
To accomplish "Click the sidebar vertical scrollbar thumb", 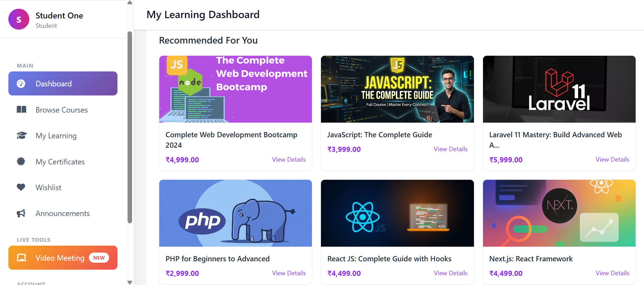I will (x=130, y=127).
